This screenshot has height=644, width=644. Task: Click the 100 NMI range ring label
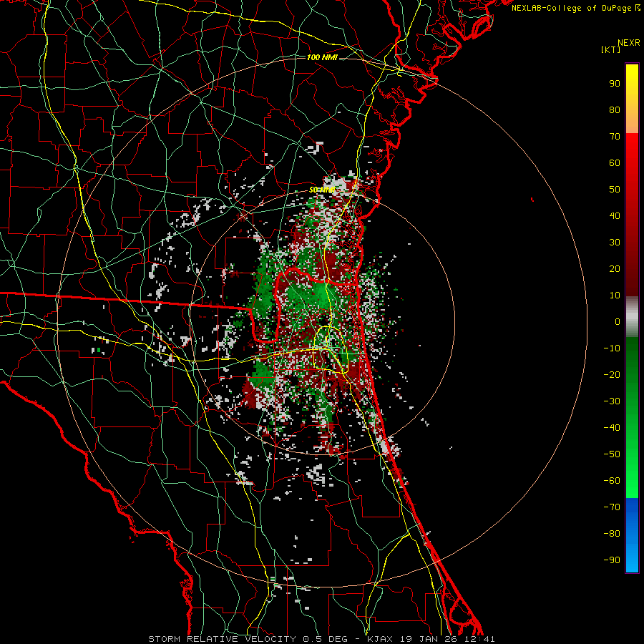pos(322,57)
